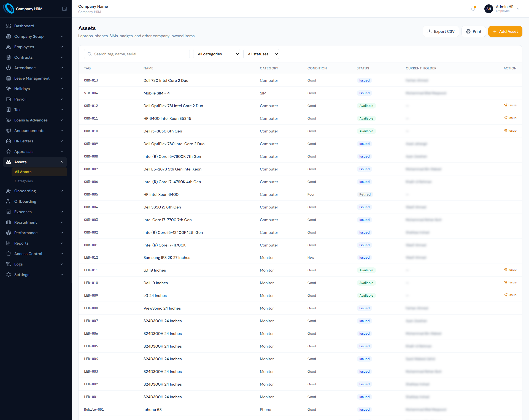Click the Offboarding user-minus icon
Viewport: 529px width, 420px height.
pyautogui.click(x=9, y=201)
